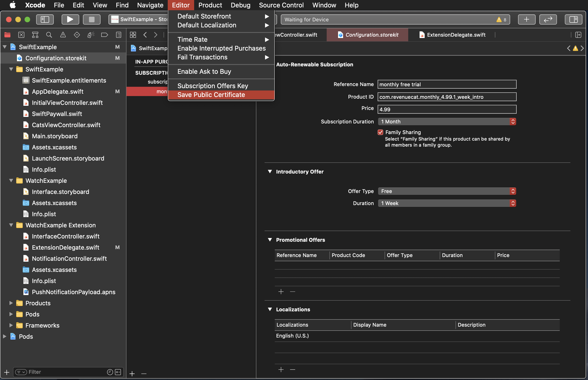
Task: Click the Stop button in the toolbar
Action: click(92, 19)
